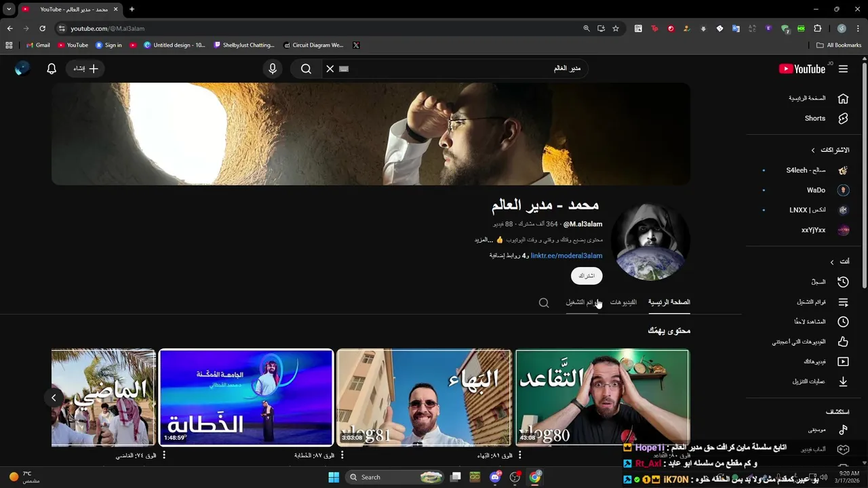This screenshot has width=868, height=488.
Task: Open Chrome three-dot menu
Action: pos(859,28)
